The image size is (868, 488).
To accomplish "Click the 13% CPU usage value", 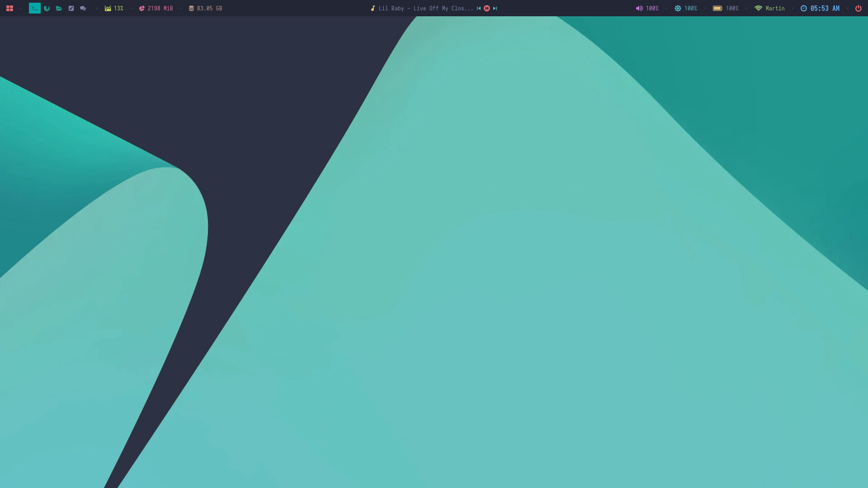I will (118, 8).
